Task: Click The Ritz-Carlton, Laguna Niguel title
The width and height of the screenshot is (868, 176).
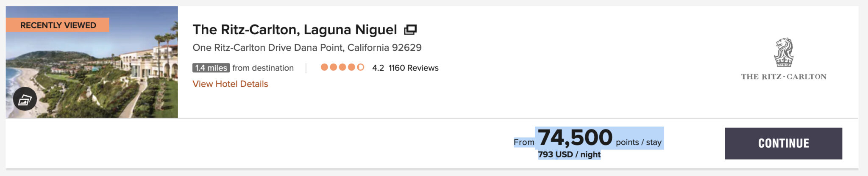Action: click(295, 30)
